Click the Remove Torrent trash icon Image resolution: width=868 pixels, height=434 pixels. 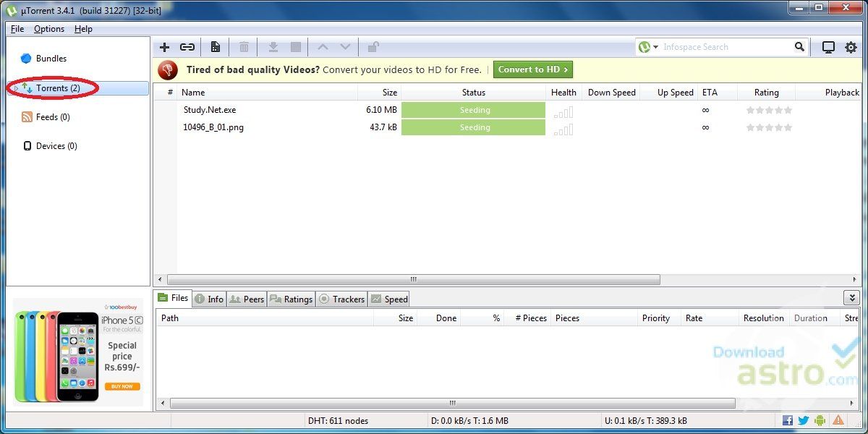click(244, 47)
